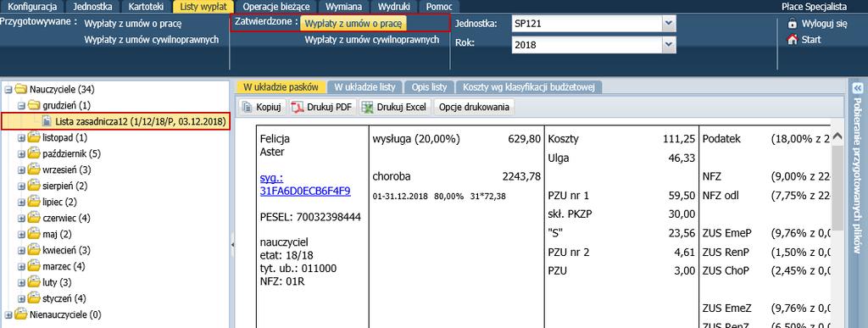Click the Wyloguj się padlock icon

coord(793,24)
